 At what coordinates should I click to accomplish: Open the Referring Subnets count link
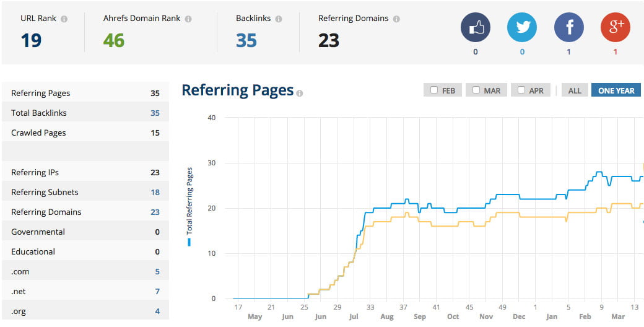pos(155,193)
